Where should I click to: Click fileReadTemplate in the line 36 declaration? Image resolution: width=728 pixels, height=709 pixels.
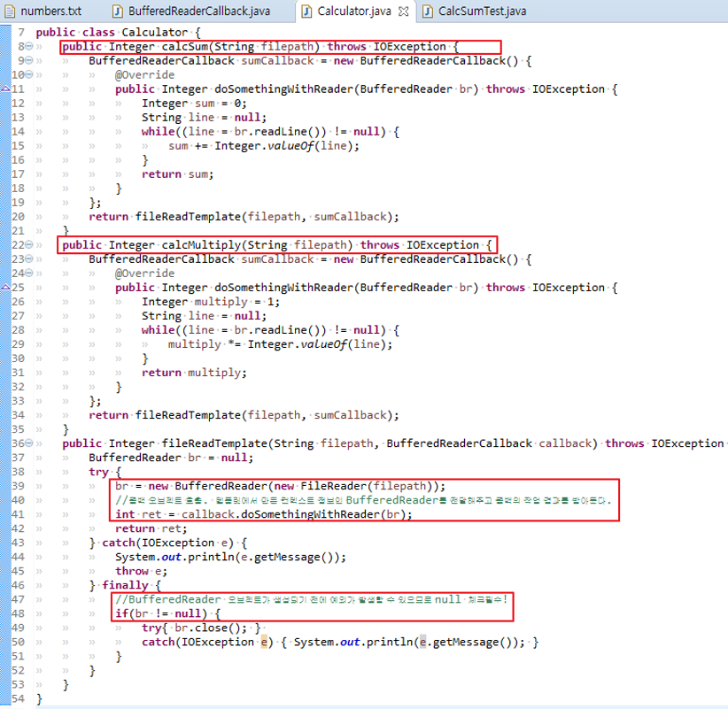coord(214,443)
